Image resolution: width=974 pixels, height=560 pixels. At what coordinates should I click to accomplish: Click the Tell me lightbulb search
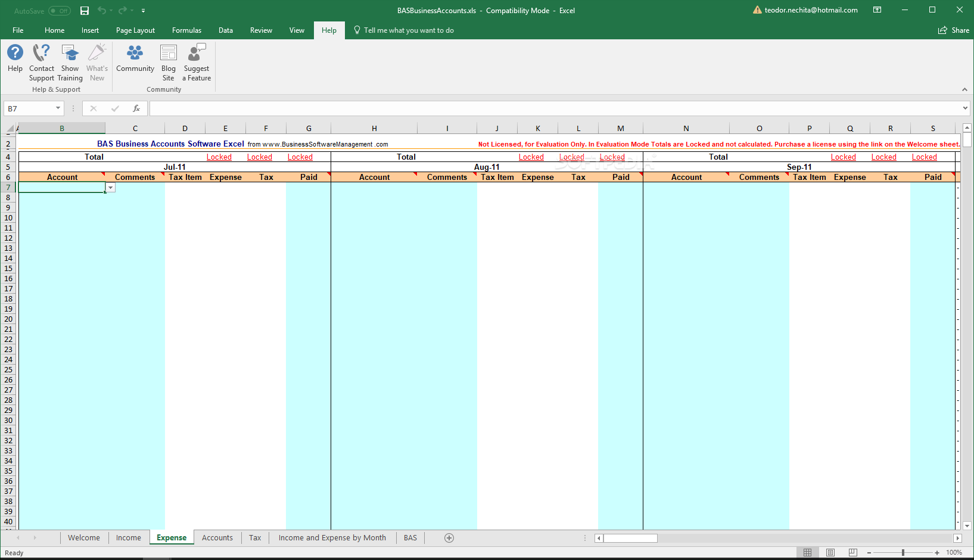point(403,30)
